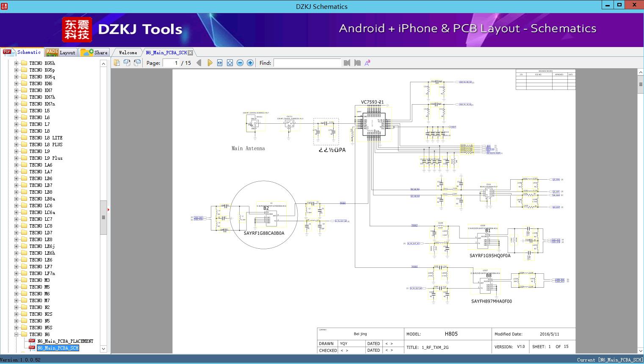Click the SAYRF1G88CA0B0A label in schematic
Screen dimensions: 644x364
point(264,233)
